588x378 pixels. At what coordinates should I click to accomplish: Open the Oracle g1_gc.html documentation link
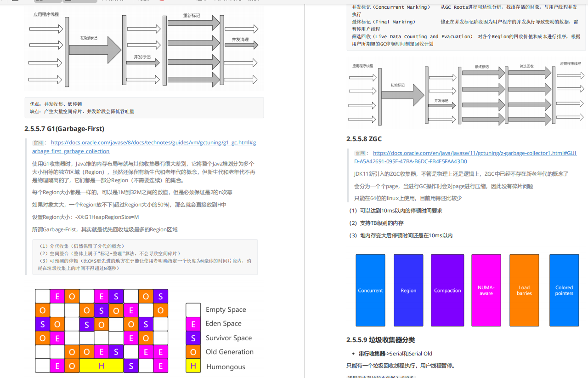tap(144, 147)
